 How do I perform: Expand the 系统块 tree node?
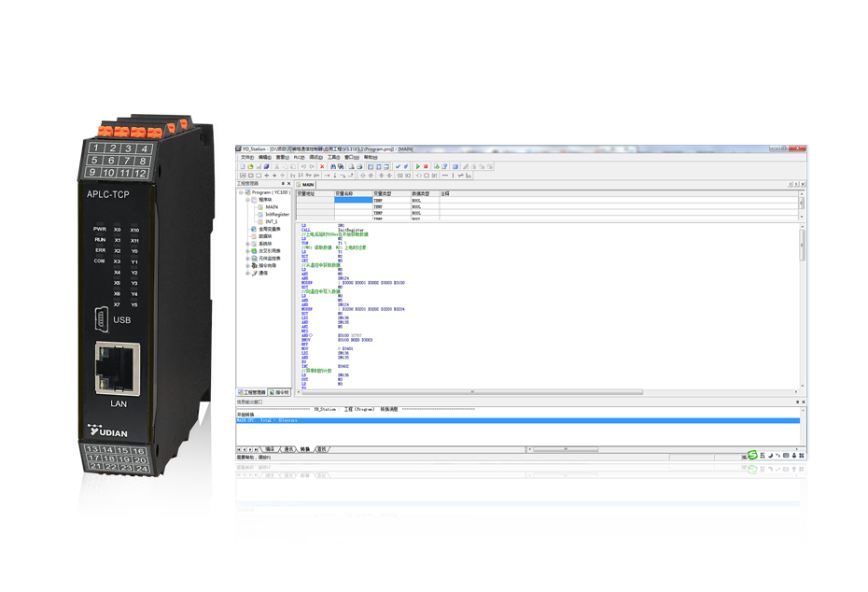tap(248, 244)
